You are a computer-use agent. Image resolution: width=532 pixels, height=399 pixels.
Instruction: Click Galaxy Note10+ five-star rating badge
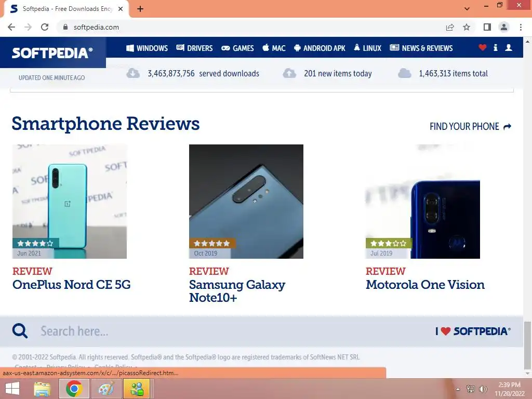pos(212,243)
